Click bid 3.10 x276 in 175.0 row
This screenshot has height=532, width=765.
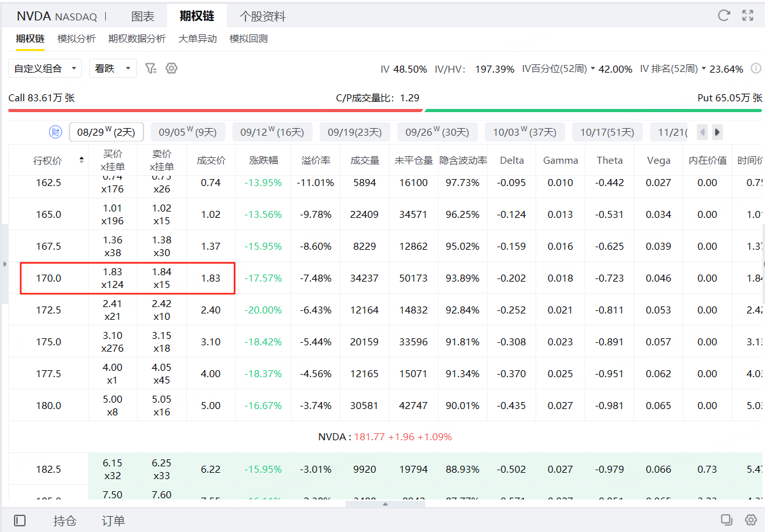(113, 341)
